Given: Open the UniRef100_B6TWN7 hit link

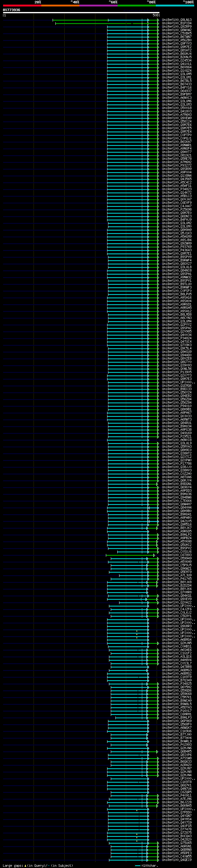Looking at the screenshot, I should point(177,37).
